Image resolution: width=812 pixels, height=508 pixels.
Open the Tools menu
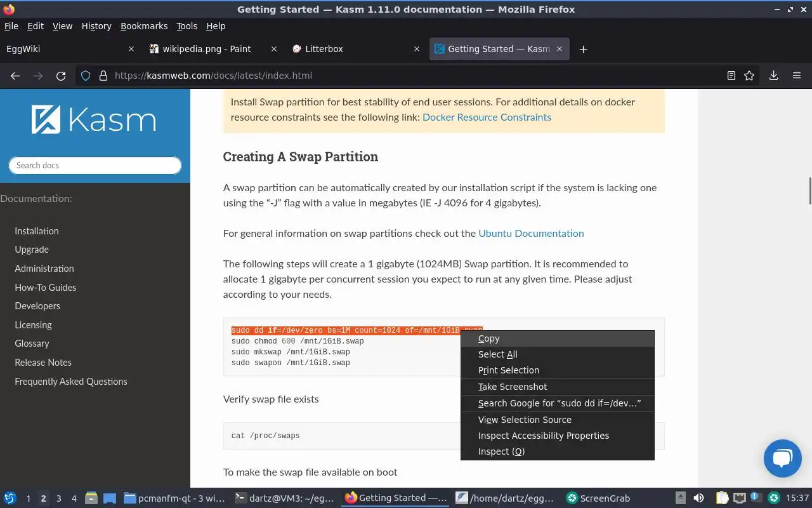pyautogui.click(x=187, y=26)
